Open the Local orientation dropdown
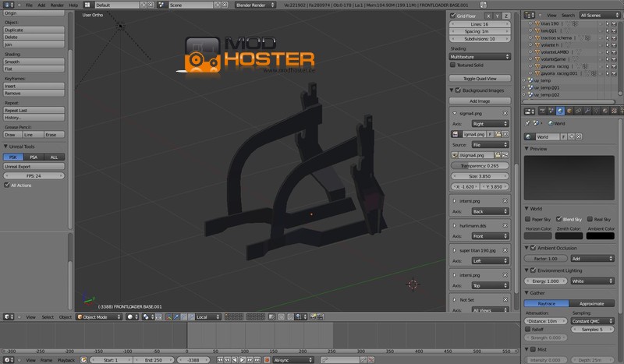Viewport: 624px width, 364px height. point(208,317)
